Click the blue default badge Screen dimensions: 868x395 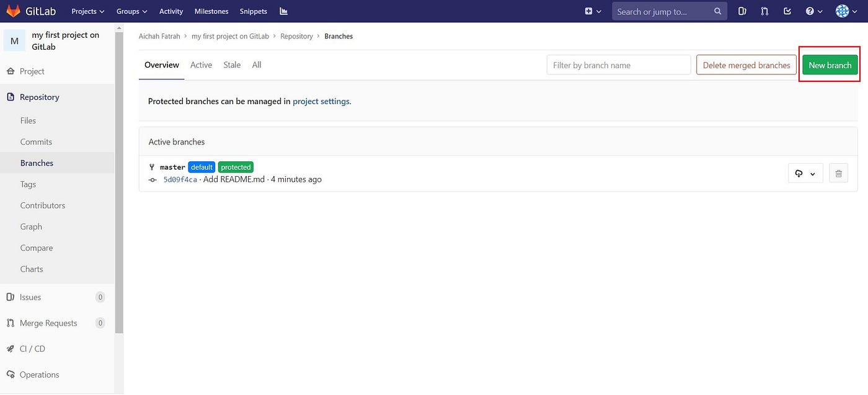[201, 167]
